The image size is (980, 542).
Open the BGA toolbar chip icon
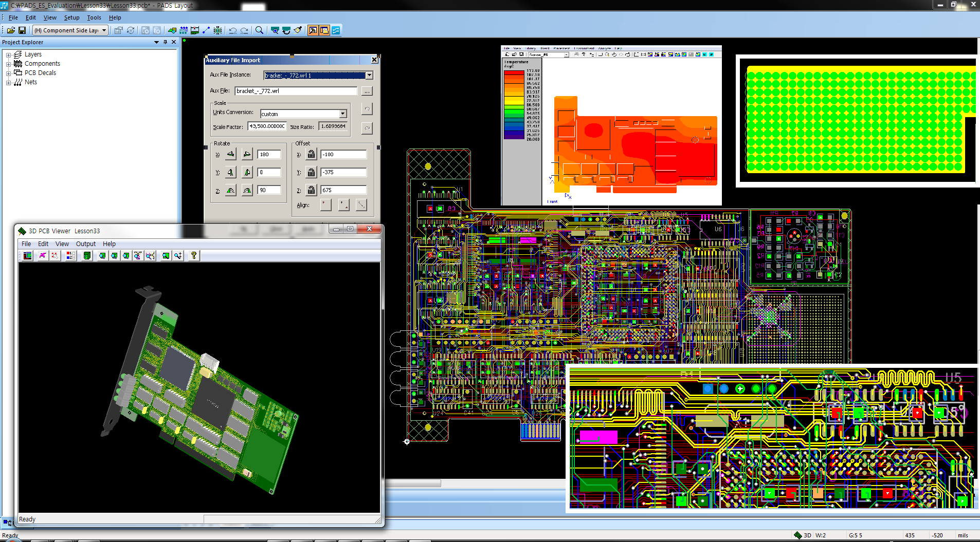pos(218,30)
